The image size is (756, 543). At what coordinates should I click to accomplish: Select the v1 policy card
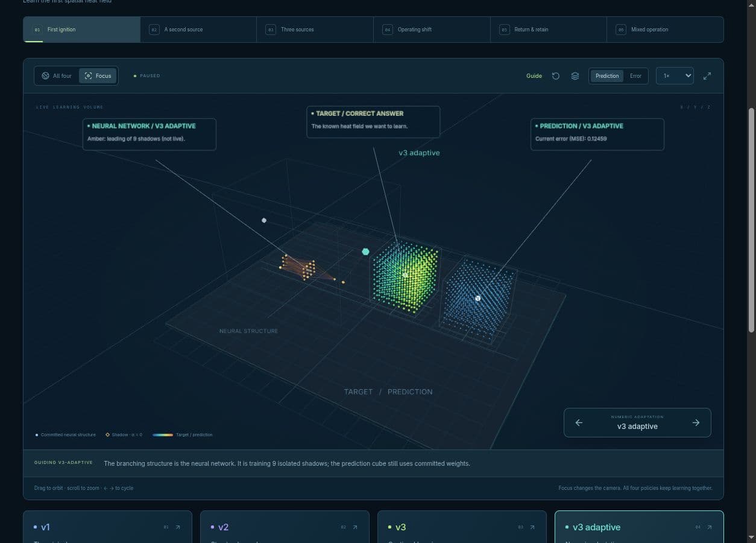click(x=107, y=527)
